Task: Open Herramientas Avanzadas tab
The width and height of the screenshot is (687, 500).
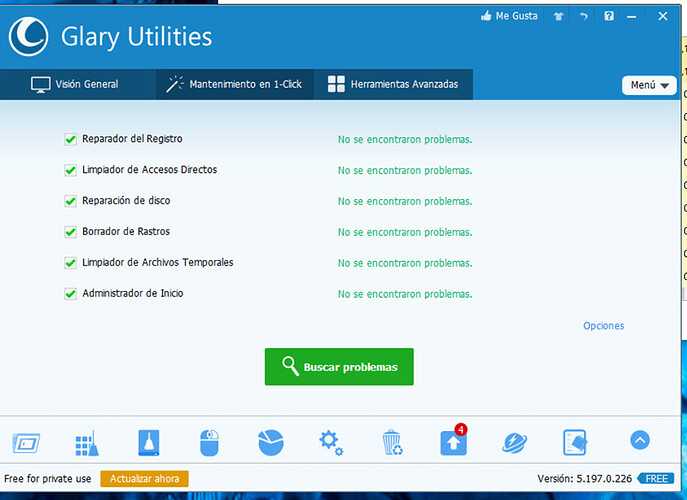Action: 393,84
